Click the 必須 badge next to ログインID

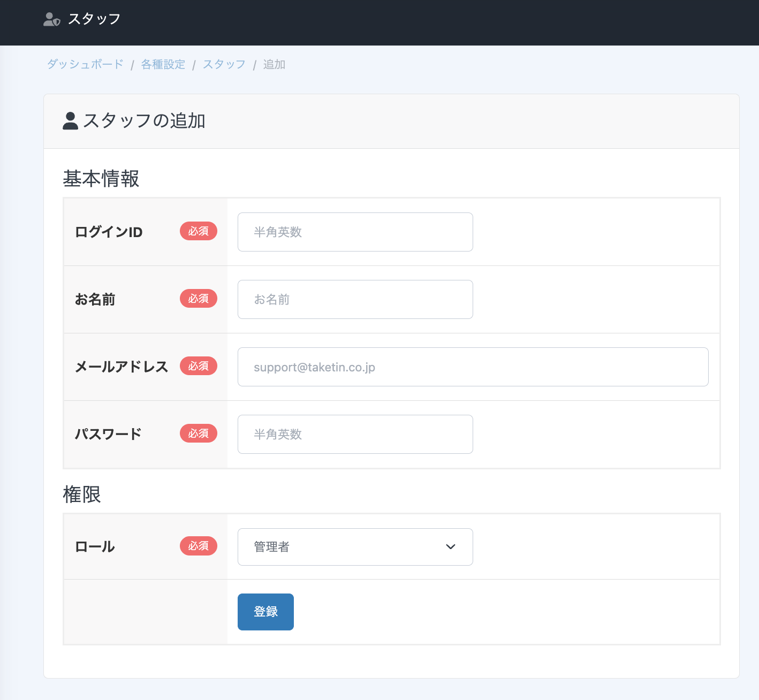pyautogui.click(x=198, y=231)
